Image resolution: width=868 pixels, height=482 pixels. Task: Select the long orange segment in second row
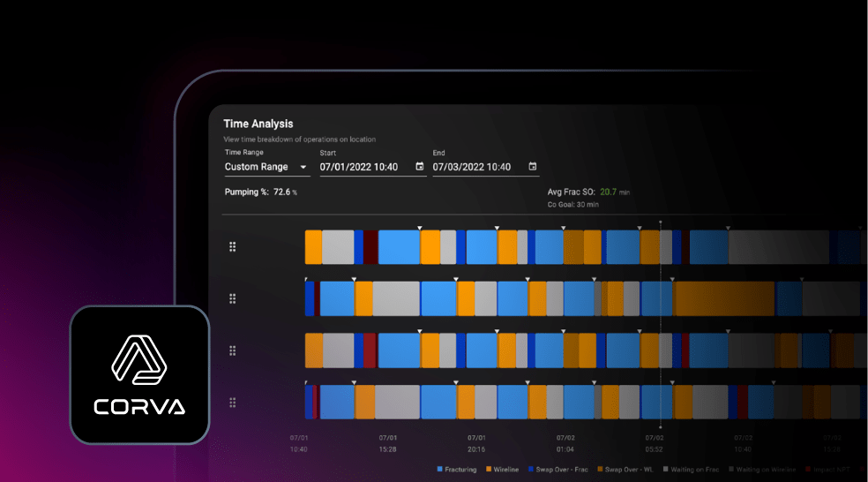pyautogui.click(x=724, y=298)
